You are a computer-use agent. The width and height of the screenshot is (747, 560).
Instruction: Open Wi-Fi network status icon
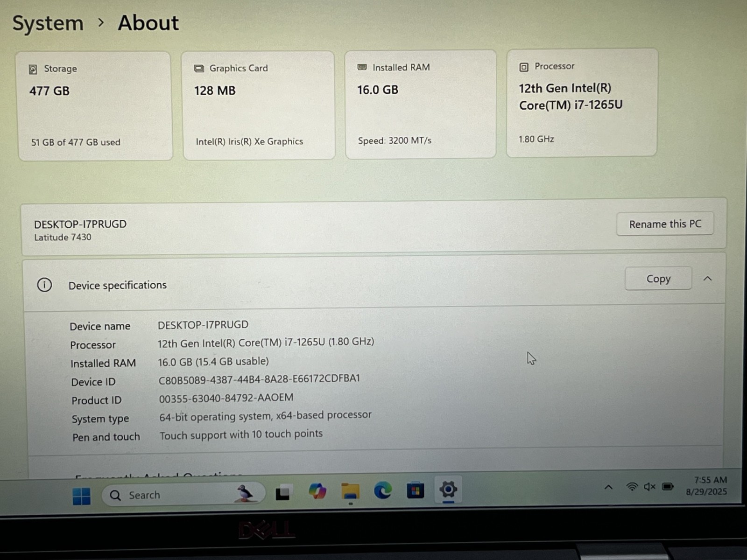tap(632, 487)
